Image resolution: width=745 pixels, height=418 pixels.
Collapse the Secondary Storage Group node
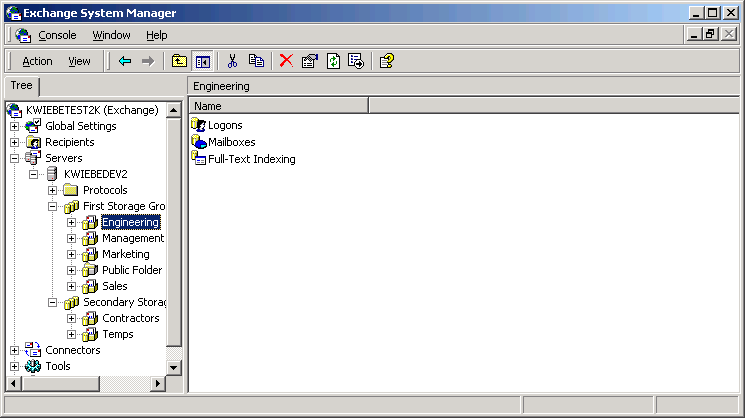pyautogui.click(x=52, y=303)
